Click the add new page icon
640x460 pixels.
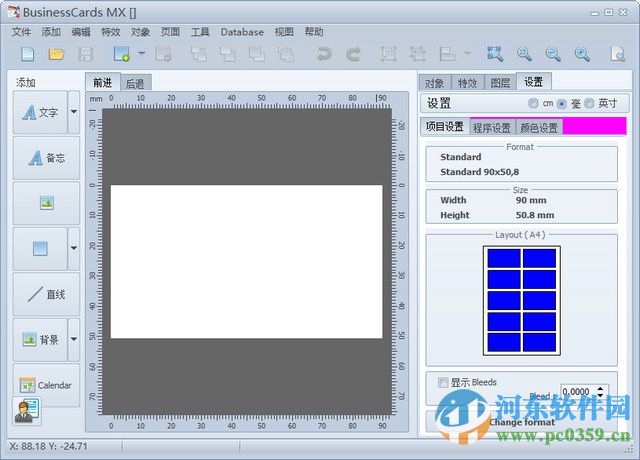coord(122,54)
